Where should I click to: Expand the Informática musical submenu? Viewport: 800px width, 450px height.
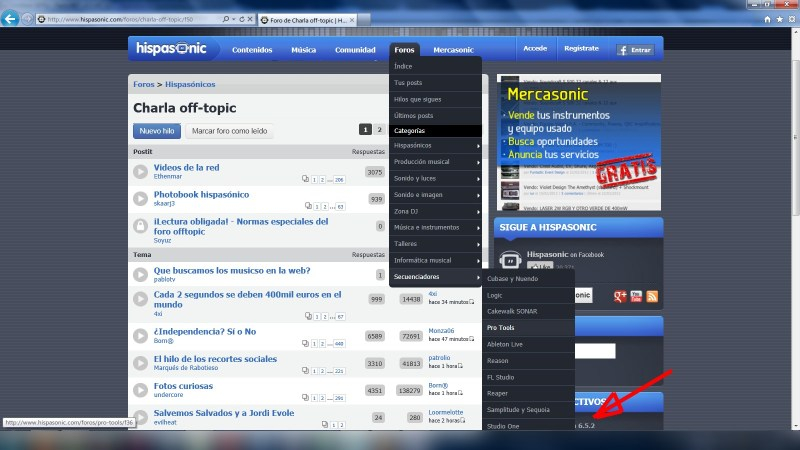435,260
